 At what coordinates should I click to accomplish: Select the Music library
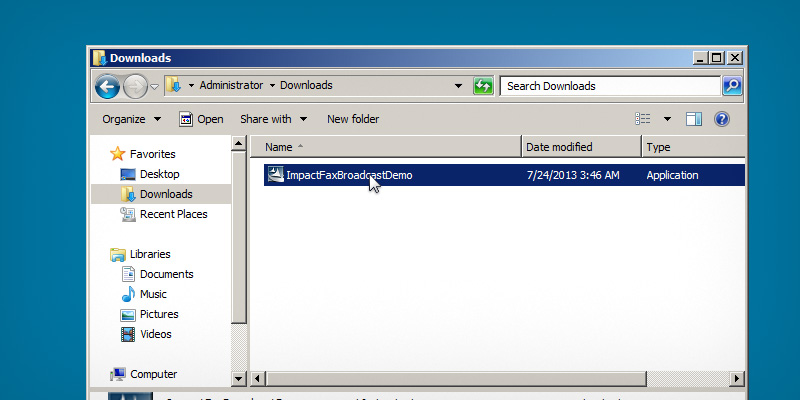(x=153, y=294)
